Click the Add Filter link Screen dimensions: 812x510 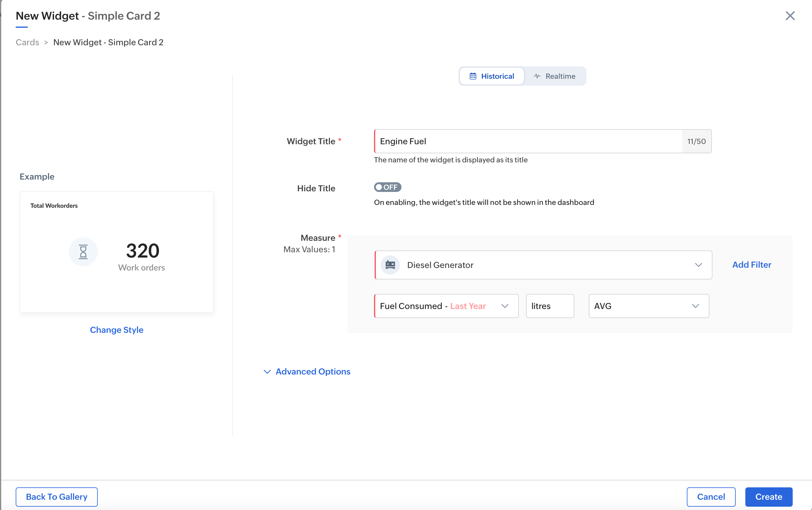point(751,265)
